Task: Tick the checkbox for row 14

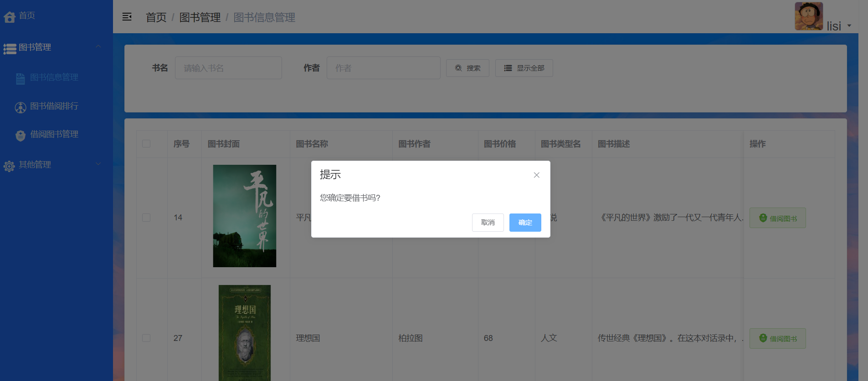Action: (146, 218)
